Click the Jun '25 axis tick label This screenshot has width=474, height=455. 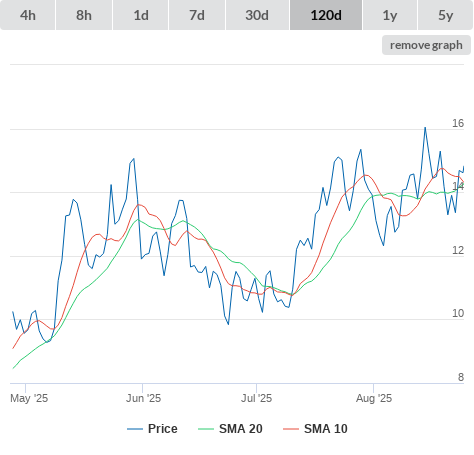[143, 398]
